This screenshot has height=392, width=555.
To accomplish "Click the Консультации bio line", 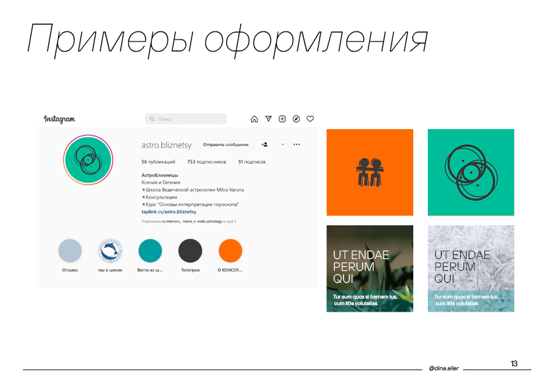I will tap(160, 197).
